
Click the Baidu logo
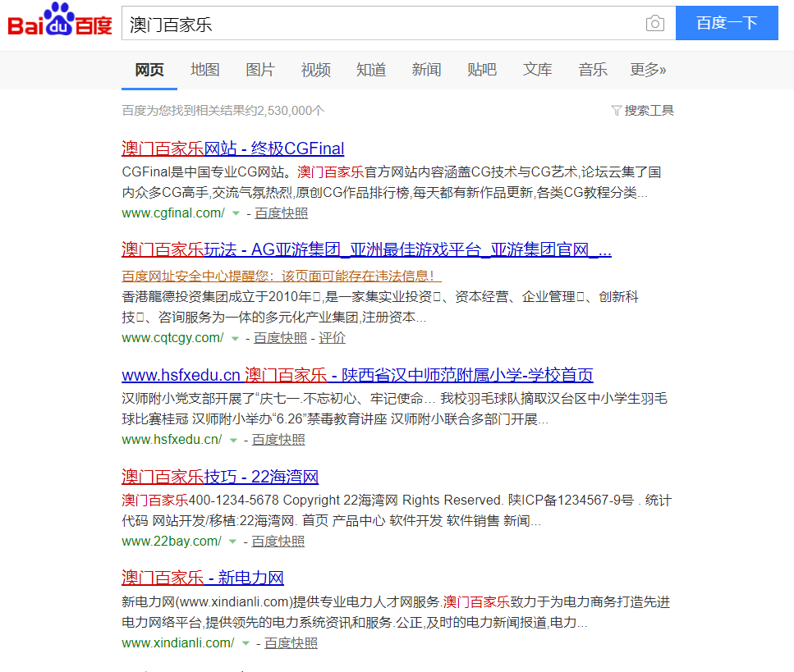point(59,22)
